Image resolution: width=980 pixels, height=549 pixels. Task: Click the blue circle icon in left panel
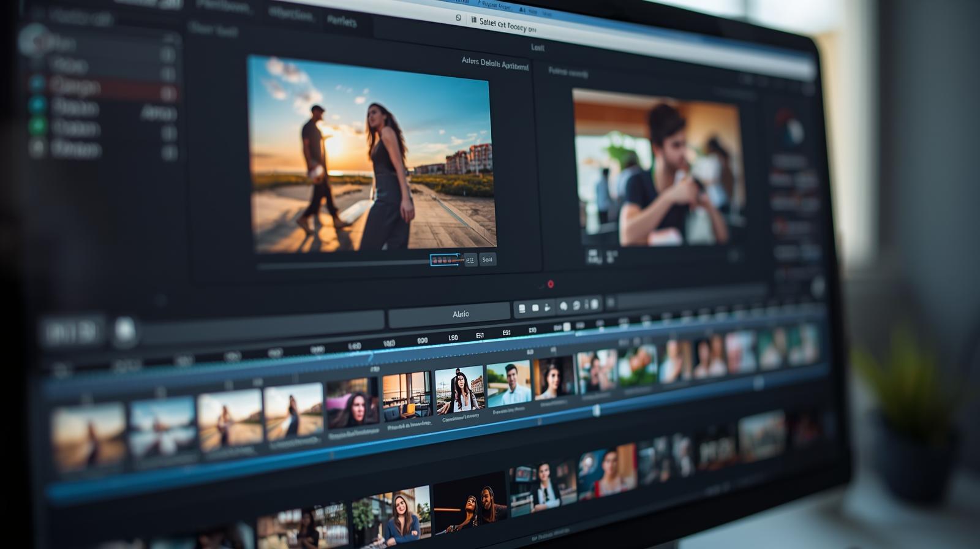point(37,83)
